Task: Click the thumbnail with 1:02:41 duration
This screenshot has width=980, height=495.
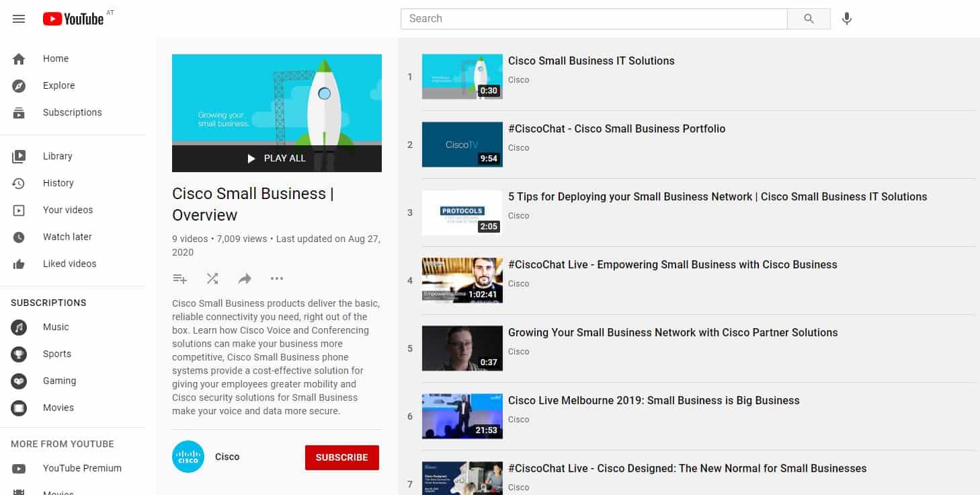Action: click(x=462, y=280)
